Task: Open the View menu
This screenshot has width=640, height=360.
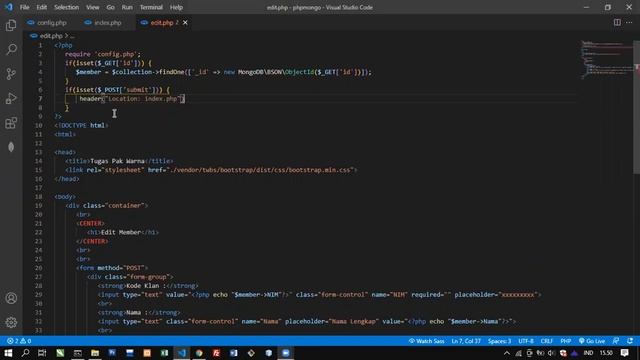Action: (x=92, y=7)
